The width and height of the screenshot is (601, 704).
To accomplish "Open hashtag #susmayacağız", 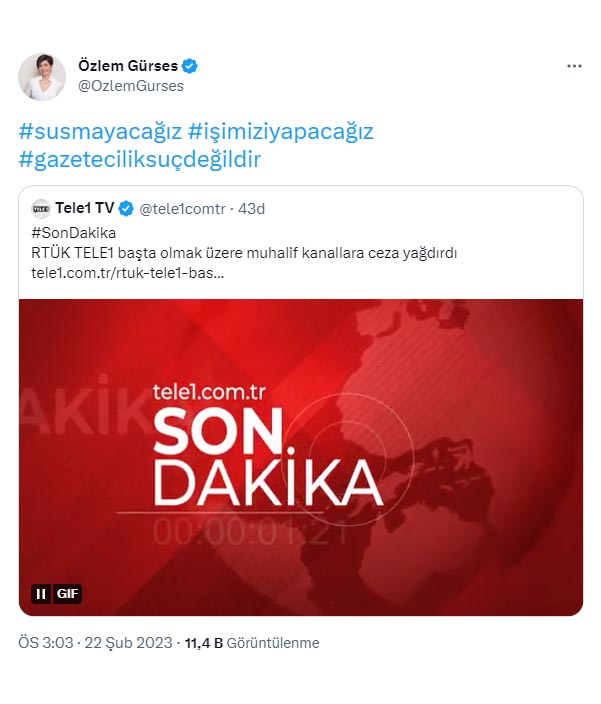I will click(x=100, y=132).
